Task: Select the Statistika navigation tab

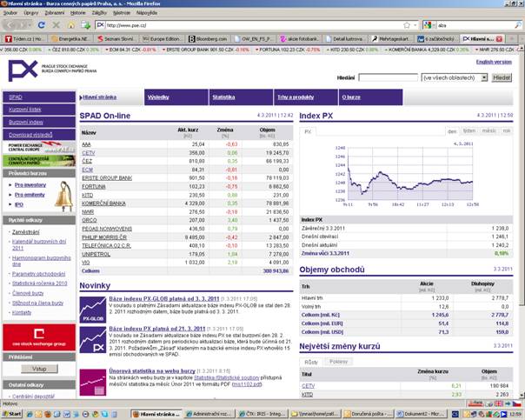Action: coord(241,97)
